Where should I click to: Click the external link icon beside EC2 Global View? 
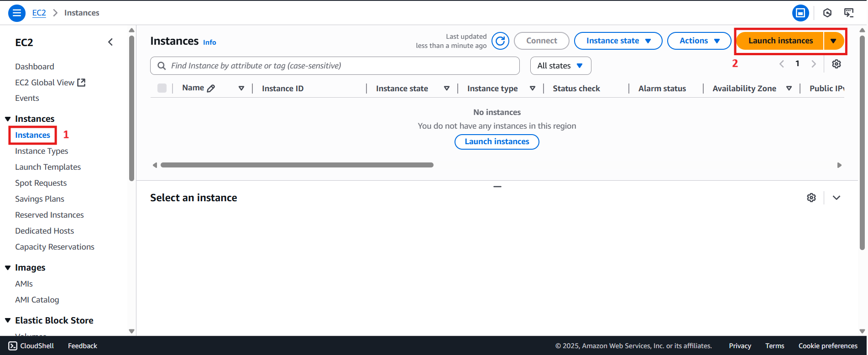point(82,83)
